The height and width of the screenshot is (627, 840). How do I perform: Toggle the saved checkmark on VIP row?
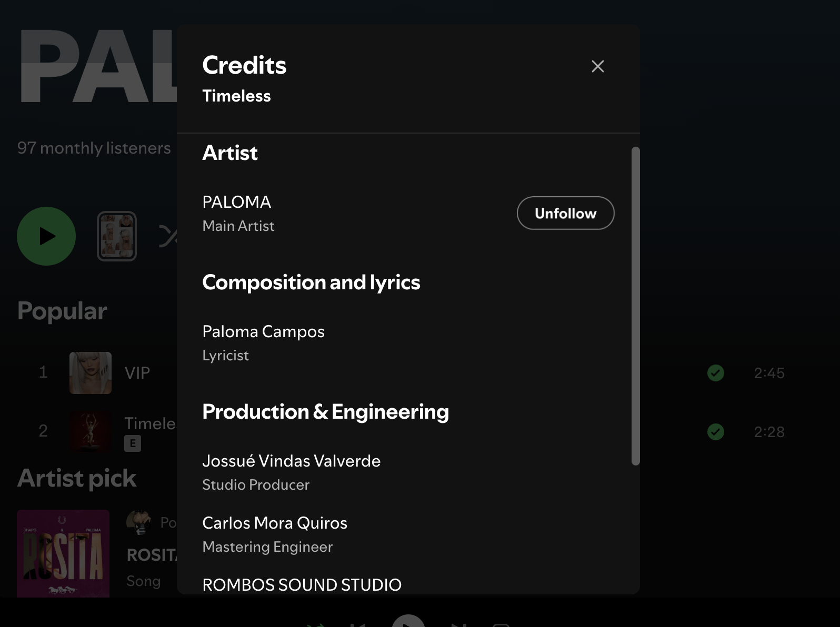(716, 373)
